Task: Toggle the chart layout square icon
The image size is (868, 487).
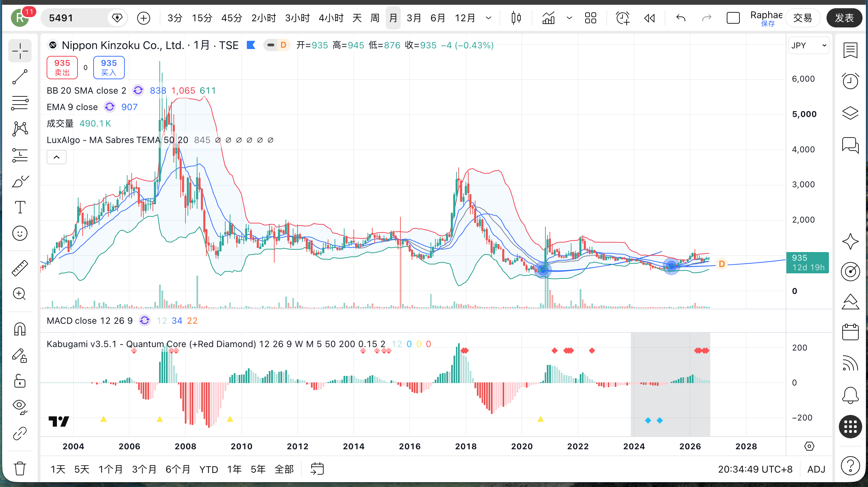Action: pyautogui.click(x=733, y=18)
